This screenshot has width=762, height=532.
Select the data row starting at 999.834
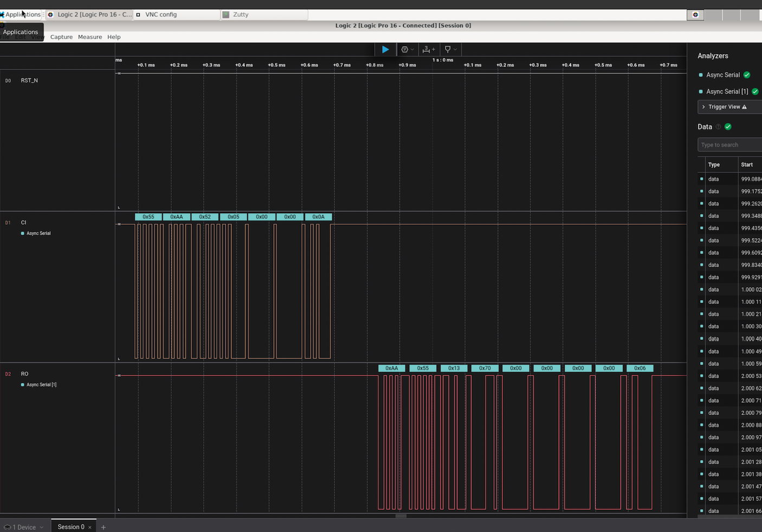(x=729, y=265)
